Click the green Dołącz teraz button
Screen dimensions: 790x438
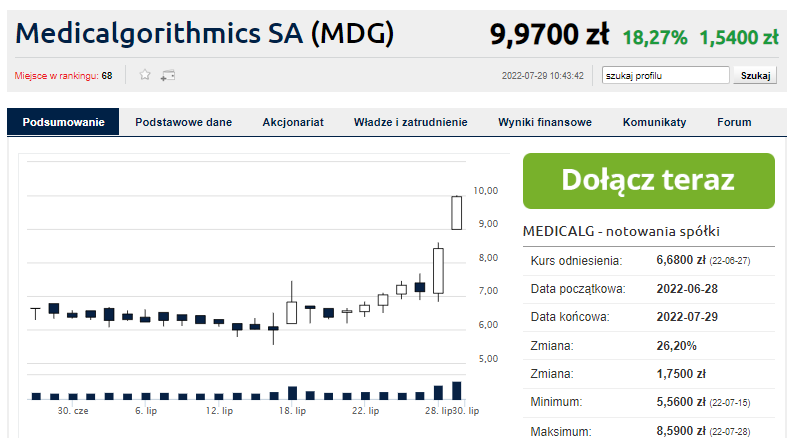coord(648,181)
